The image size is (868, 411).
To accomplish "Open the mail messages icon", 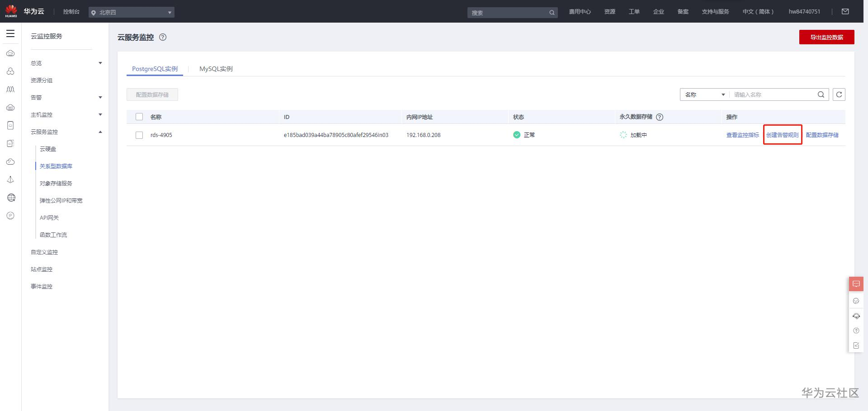I will [845, 12].
